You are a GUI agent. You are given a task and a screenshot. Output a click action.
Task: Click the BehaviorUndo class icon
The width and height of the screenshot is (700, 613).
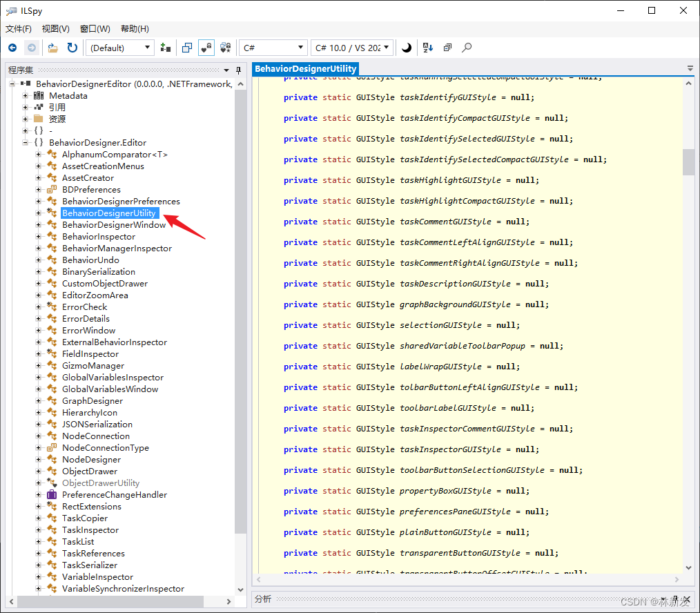click(x=52, y=260)
